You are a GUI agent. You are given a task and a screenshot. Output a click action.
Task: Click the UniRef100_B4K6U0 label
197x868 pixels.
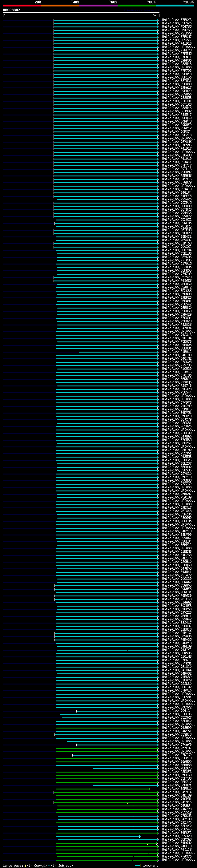tap(177, 843)
